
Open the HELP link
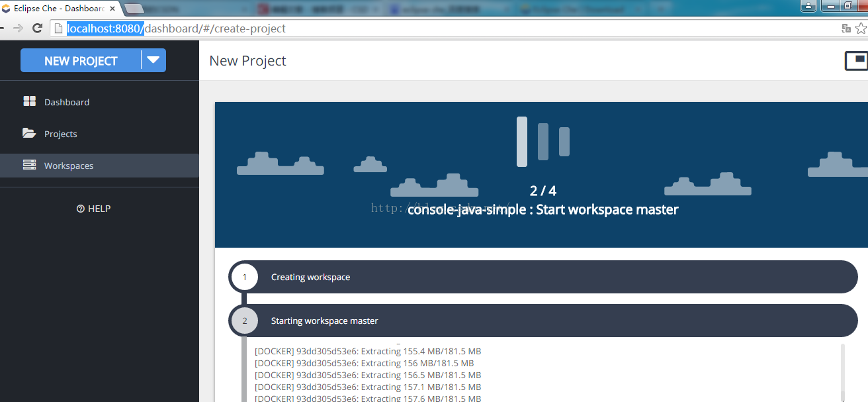point(93,209)
